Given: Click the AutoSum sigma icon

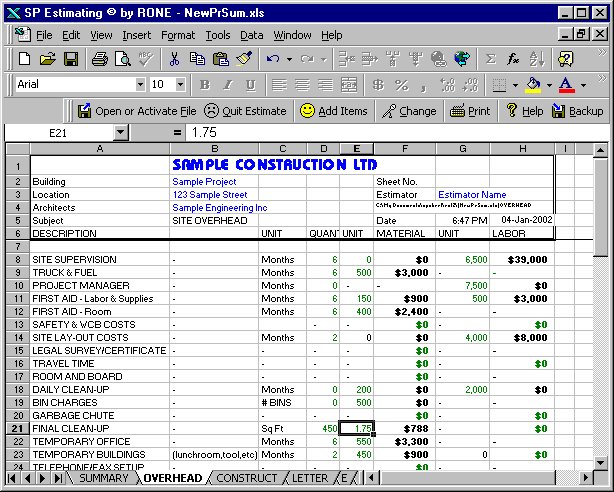Looking at the screenshot, I should click(x=491, y=59).
